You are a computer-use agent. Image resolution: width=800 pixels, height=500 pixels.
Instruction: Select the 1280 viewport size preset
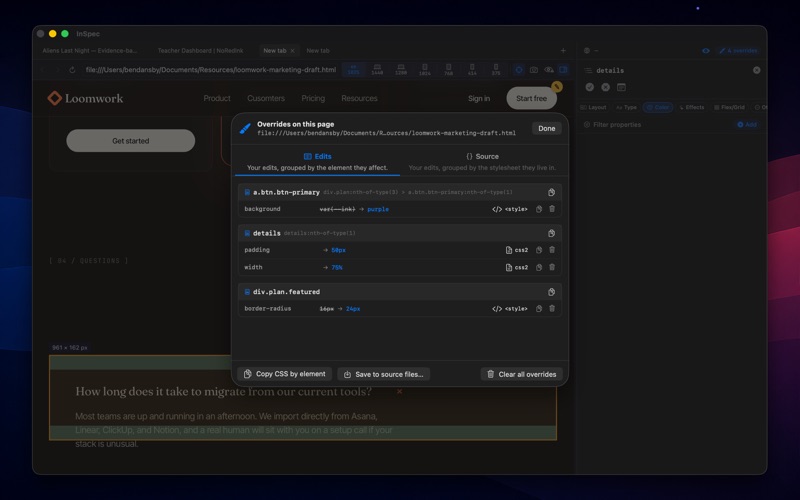(401, 70)
